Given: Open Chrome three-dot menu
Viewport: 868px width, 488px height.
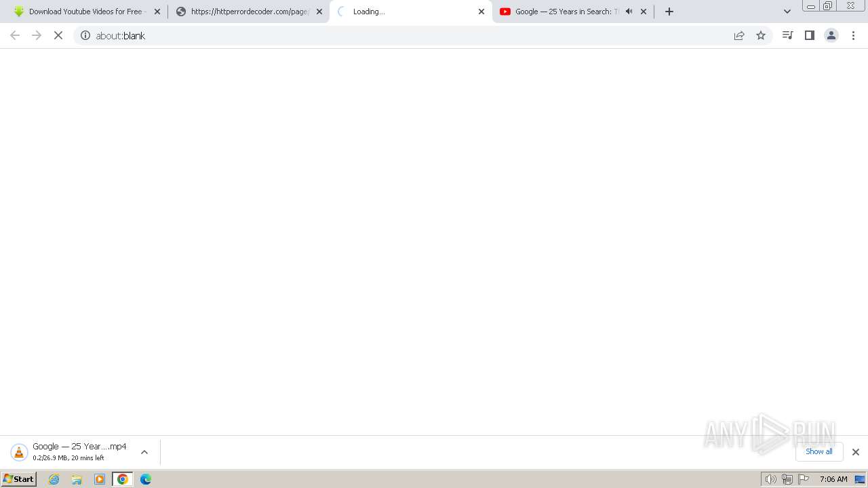Looking at the screenshot, I should tap(853, 35).
